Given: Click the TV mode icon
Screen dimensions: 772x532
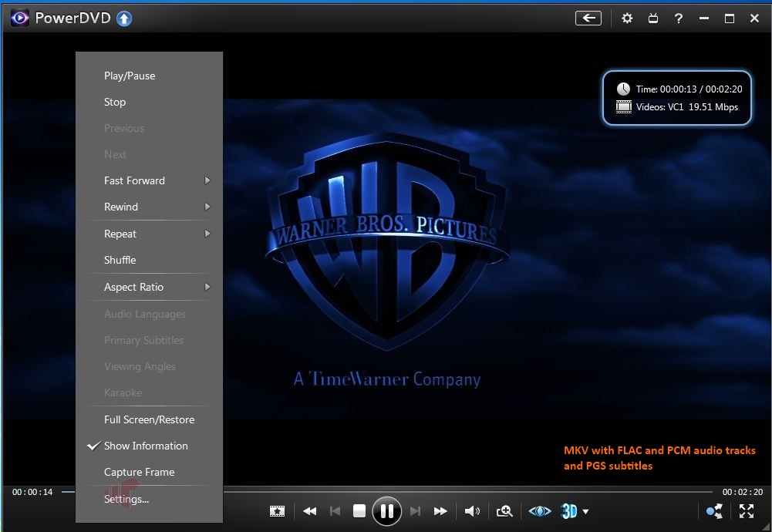Looking at the screenshot, I should 653,19.
